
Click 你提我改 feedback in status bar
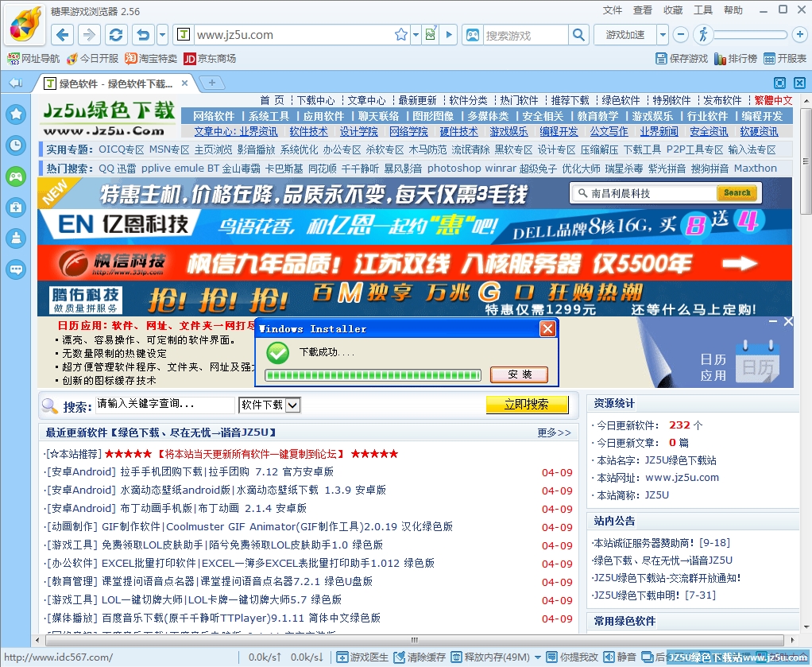click(x=572, y=657)
